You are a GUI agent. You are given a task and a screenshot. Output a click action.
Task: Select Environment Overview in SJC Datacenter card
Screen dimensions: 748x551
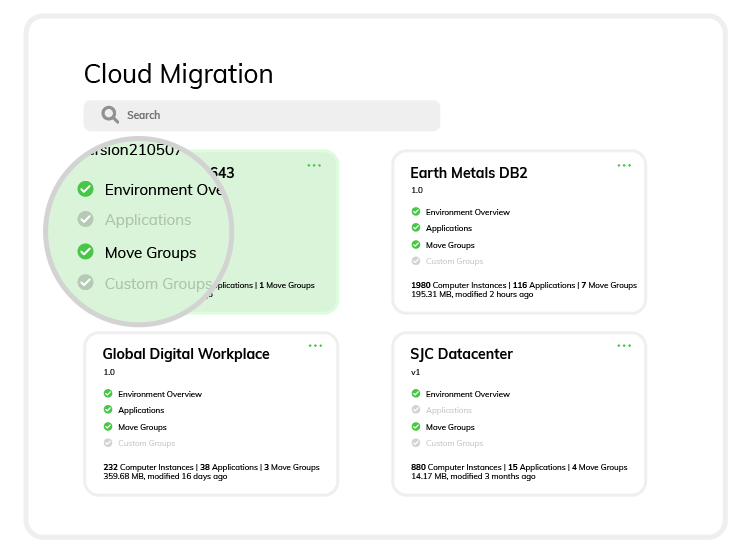468,394
